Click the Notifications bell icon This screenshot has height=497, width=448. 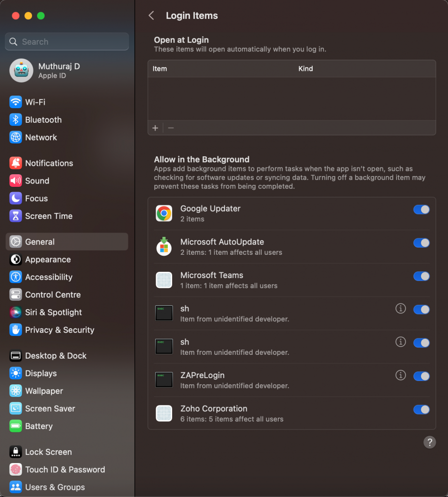click(16, 163)
